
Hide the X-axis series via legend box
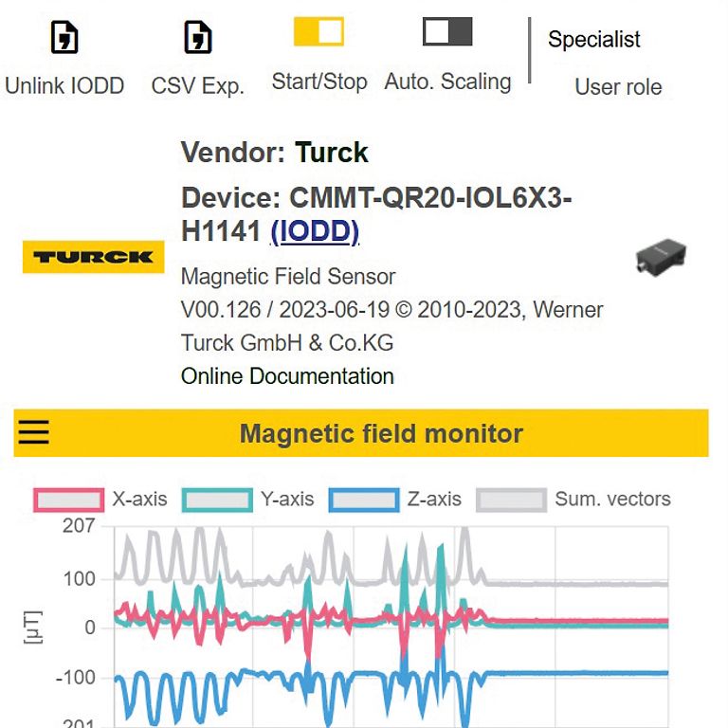(x=69, y=500)
